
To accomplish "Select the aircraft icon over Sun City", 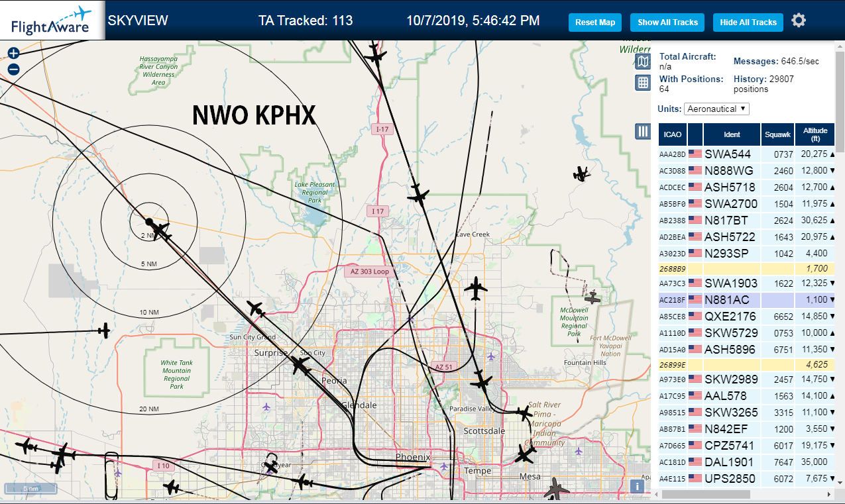I will 300,366.
